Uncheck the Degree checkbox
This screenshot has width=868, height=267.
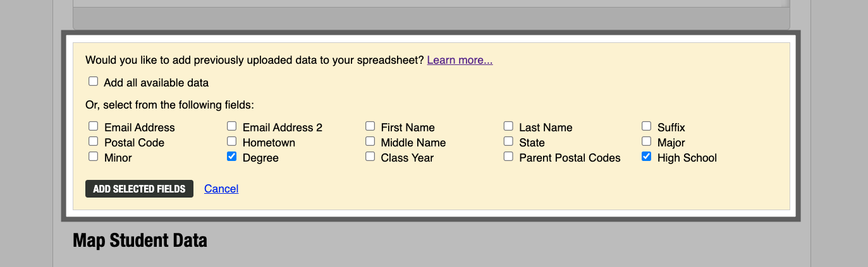pyautogui.click(x=232, y=157)
